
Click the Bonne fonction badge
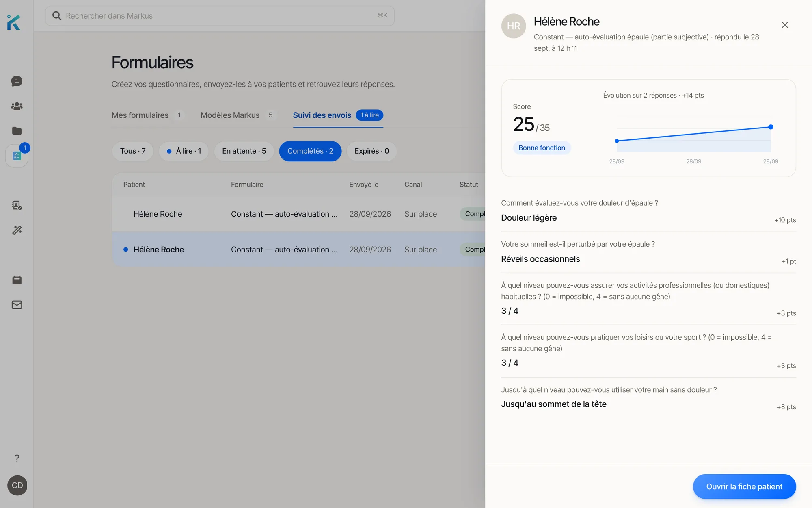coord(542,148)
